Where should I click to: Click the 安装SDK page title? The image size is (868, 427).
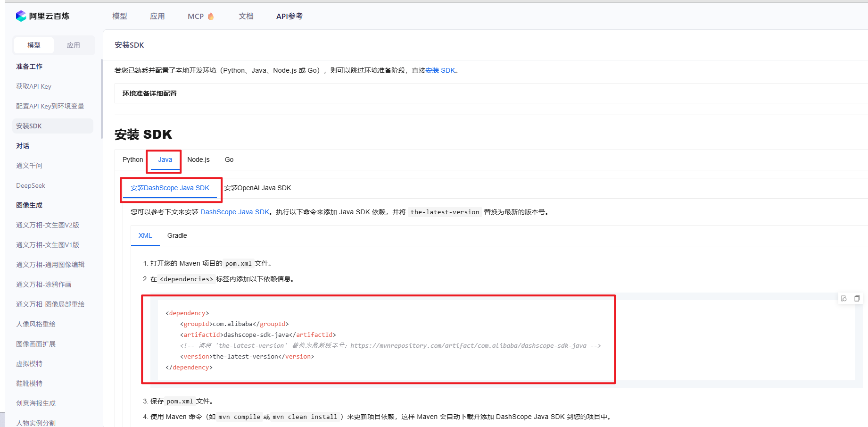coord(129,45)
